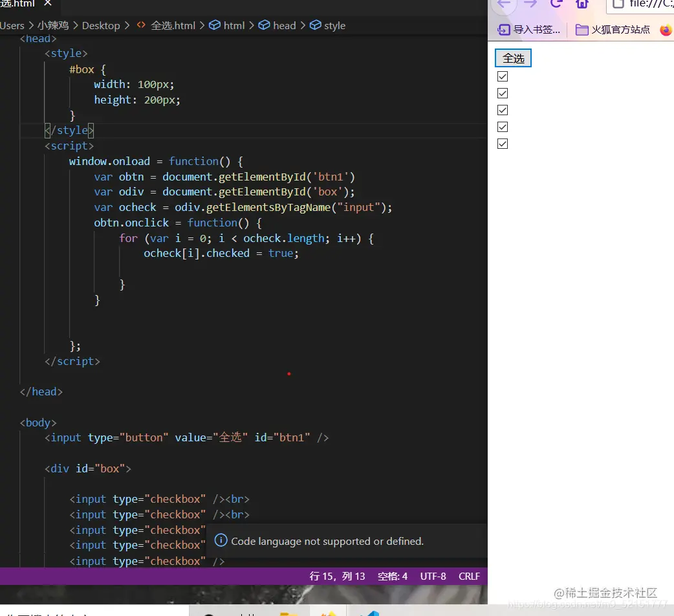Click the 全选 button on the web page
674x616 pixels.
(513, 58)
